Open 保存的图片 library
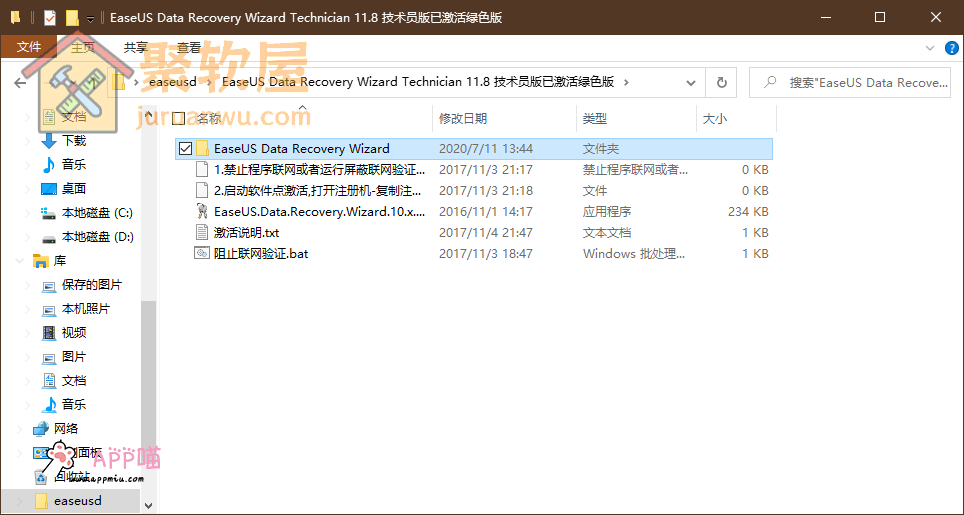Image resolution: width=964 pixels, height=515 pixels. click(x=92, y=285)
